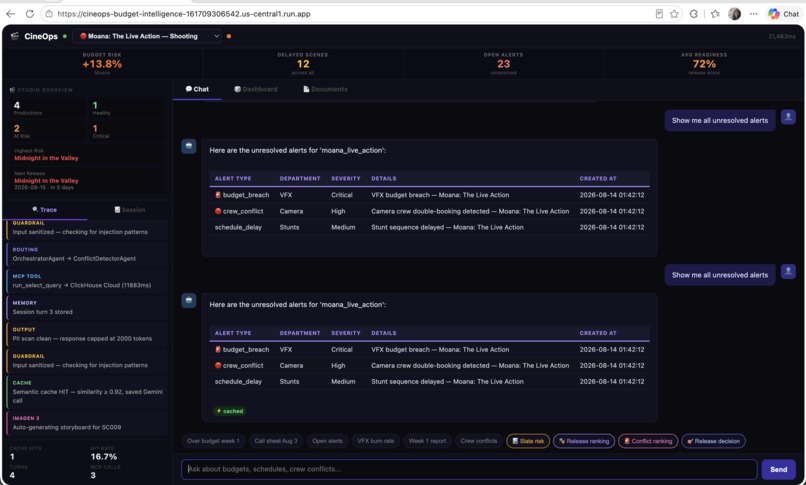Click the Send button
This screenshot has height=485, width=806.
(778, 469)
